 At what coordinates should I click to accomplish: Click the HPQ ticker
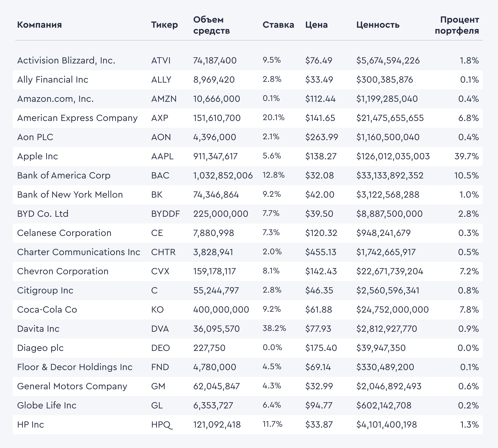pos(162,425)
